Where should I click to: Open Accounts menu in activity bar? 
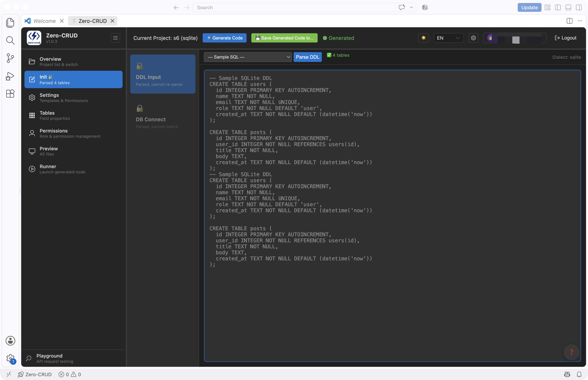(10, 341)
